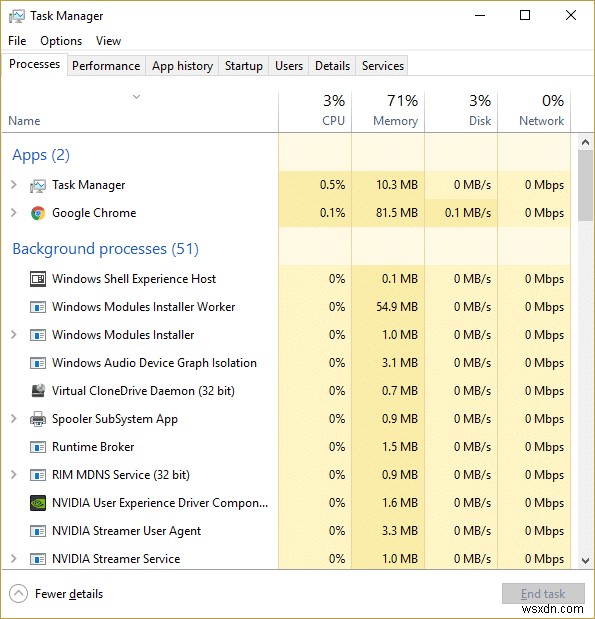Screen dimensions: 595x619
Task: Click the 54.9 MB memory value
Action: pyautogui.click(x=397, y=307)
